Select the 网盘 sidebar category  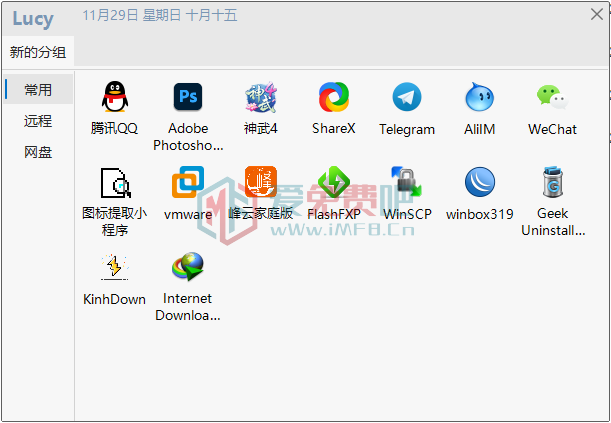click(38, 152)
